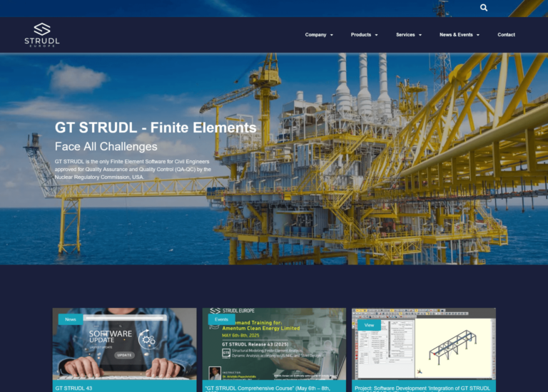Click the search magnifier icon
The width and height of the screenshot is (548, 392).
tap(484, 8)
